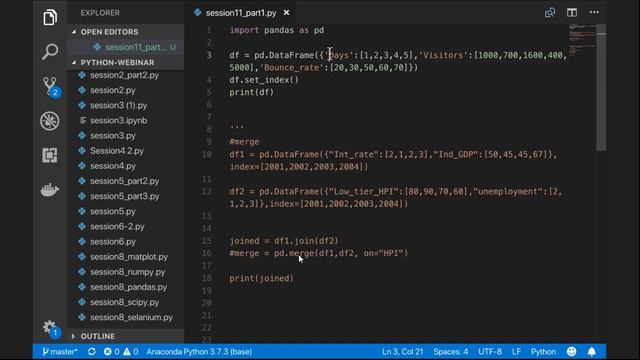This screenshot has height=360, width=640.
Task: Open Source Control view with badge 2
Action: click(x=51, y=86)
